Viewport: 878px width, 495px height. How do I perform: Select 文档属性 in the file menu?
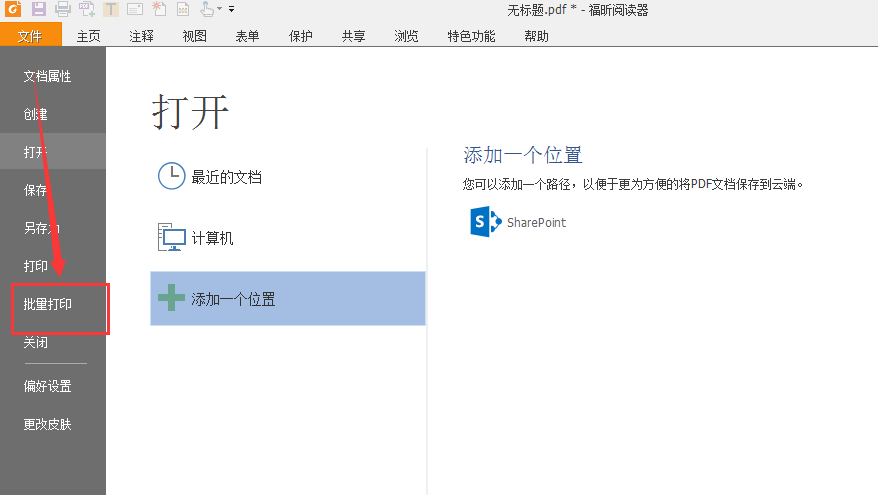[x=53, y=76]
